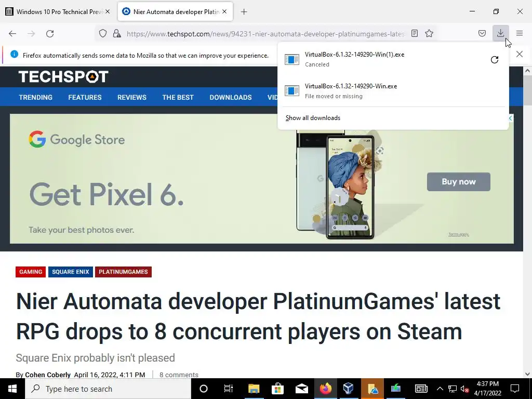Click the PLATINUMGAMES tag

point(123,272)
